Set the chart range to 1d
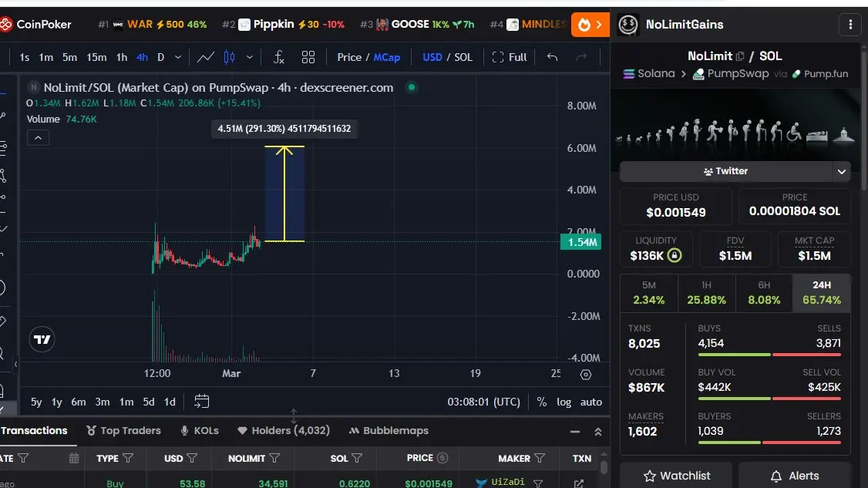This screenshot has height=488, width=868. pos(170,402)
